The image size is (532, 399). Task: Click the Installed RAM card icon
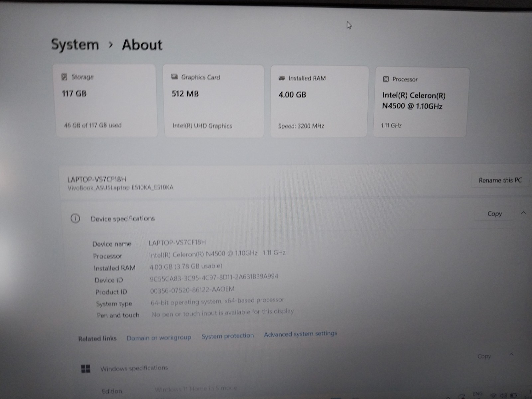tap(282, 78)
